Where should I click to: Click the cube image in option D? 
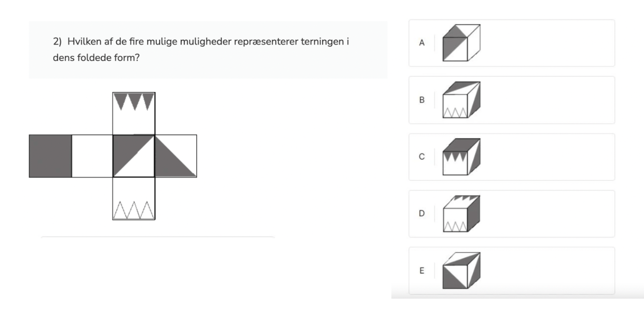pyautogui.click(x=461, y=214)
